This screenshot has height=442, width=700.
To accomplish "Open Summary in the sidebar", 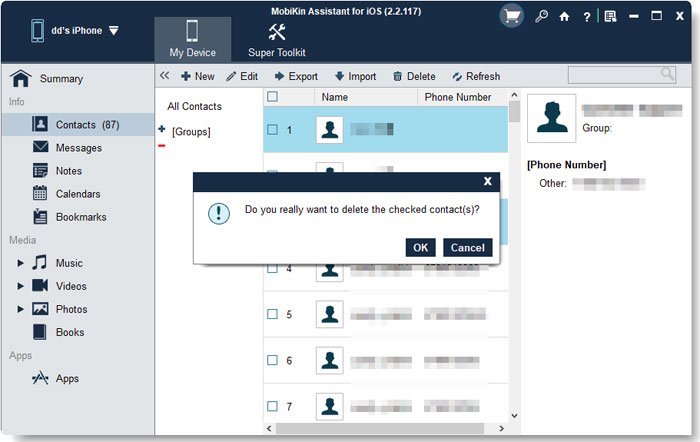I will pyautogui.click(x=61, y=79).
